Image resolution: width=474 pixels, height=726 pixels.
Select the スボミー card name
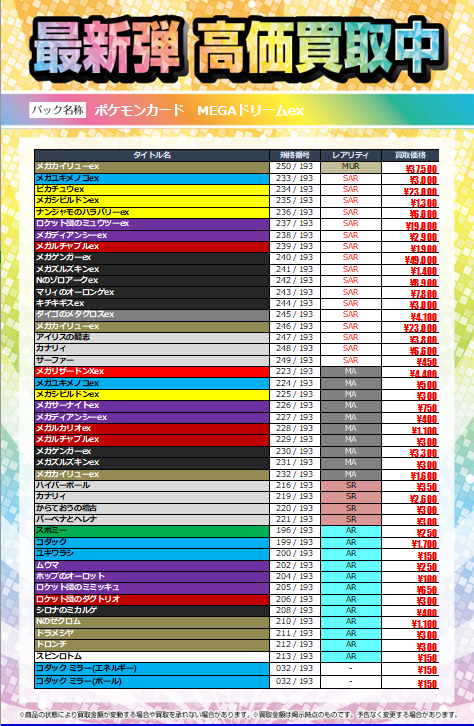click(51, 531)
